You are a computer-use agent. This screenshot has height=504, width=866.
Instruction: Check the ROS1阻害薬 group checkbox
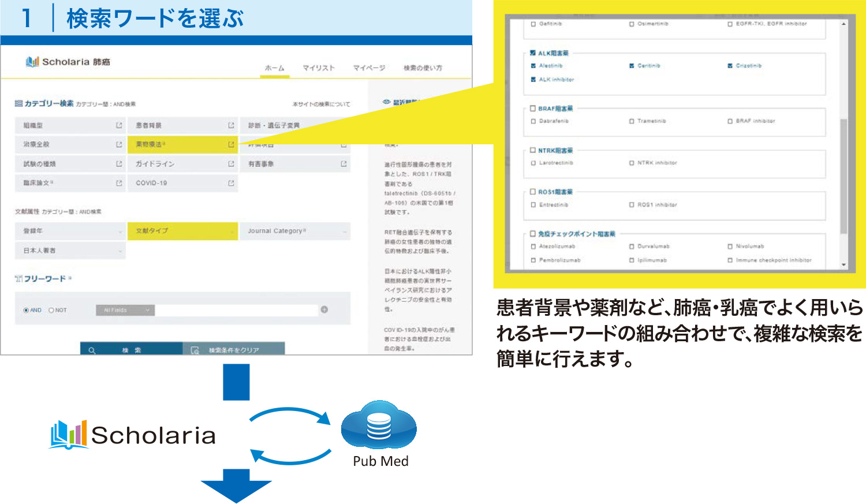click(x=533, y=192)
